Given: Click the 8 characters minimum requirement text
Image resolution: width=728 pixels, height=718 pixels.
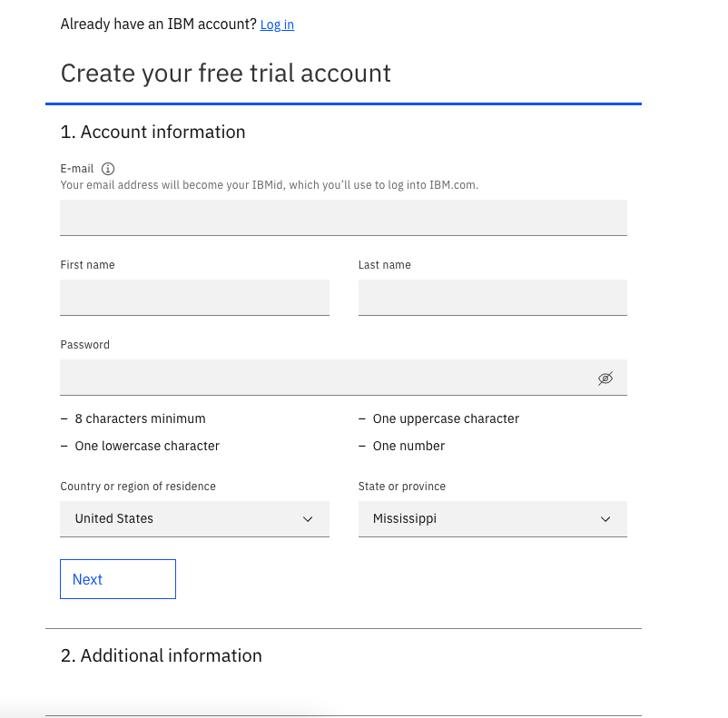Looking at the screenshot, I should [140, 418].
